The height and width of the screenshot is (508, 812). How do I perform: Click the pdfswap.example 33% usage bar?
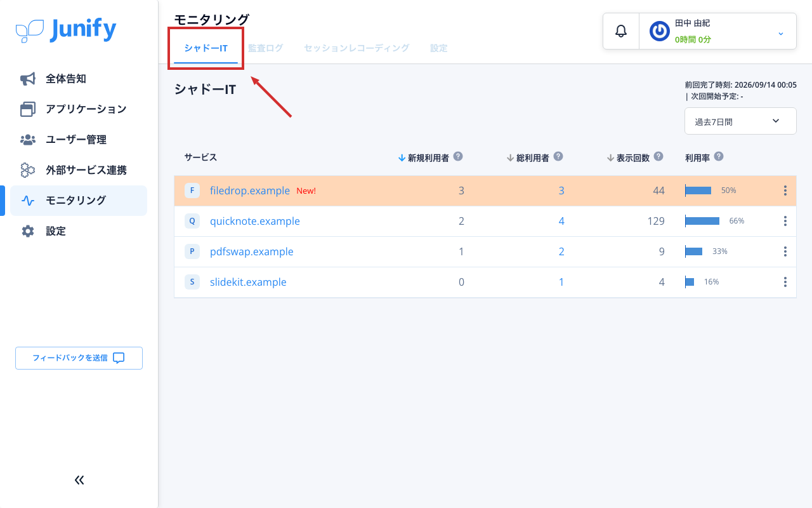pos(694,251)
